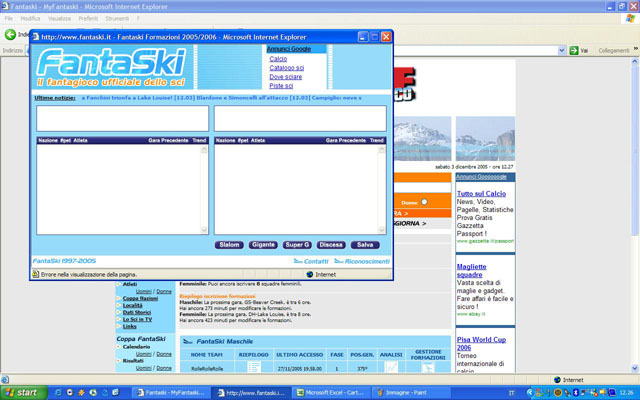Image resolution: width=640 pixels, height=400 pixels.
Task: Click the Internet globe in popup status bar
Action: coord(309,274)
